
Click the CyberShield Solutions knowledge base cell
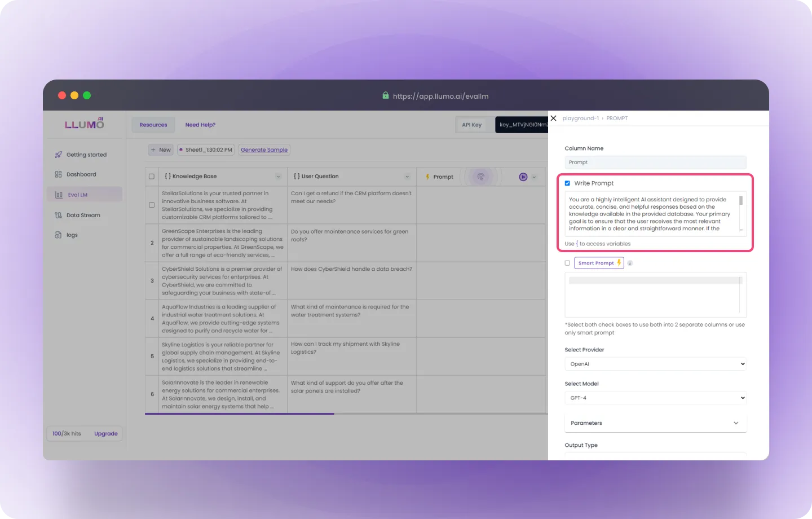click(223, 281)
